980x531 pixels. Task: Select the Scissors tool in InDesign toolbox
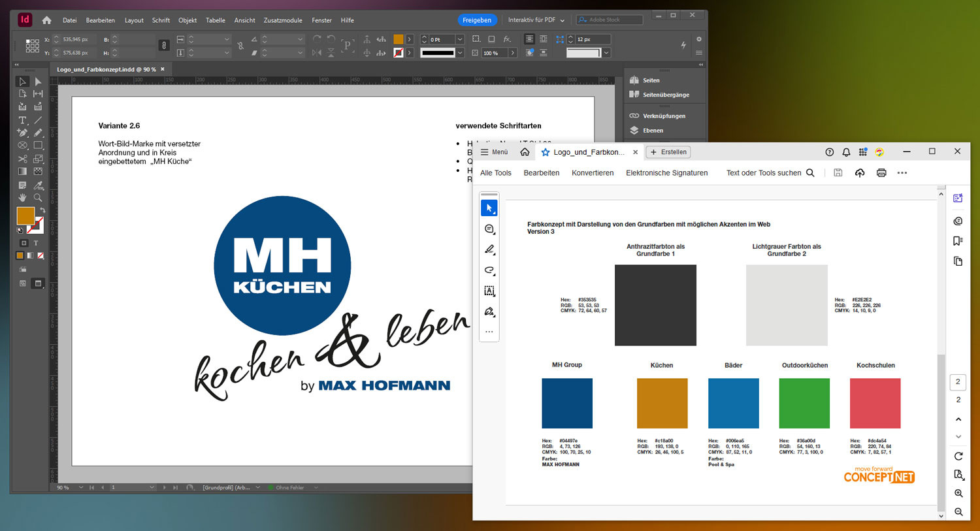[22, 159]
